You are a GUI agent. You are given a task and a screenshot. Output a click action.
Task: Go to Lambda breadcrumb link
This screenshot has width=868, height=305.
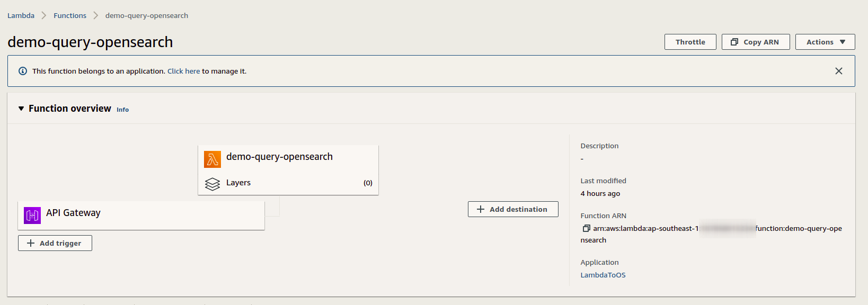[21, 15]
